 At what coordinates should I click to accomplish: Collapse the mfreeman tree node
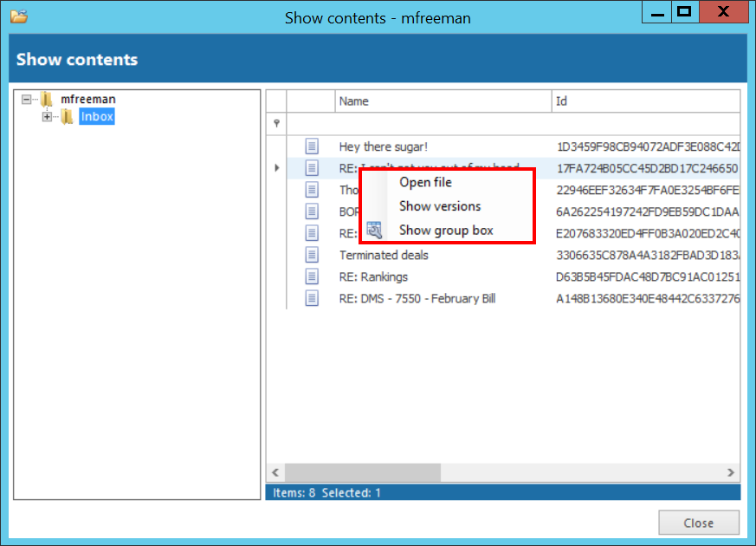pos(27,100)
